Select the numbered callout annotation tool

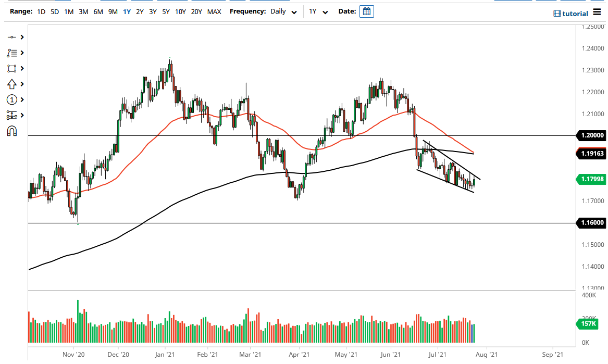[x=11, y=99]
